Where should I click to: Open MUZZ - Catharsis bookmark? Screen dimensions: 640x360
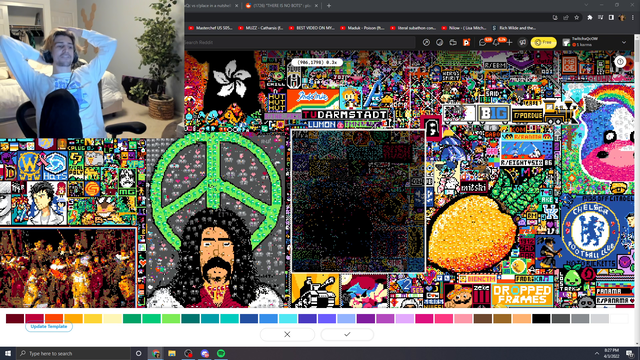tap(260, 28)
